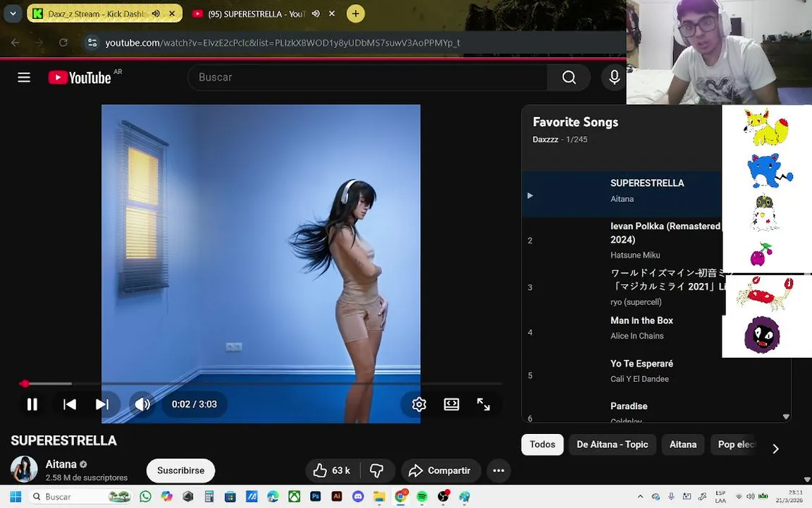Select the Aitana filter chip
Viewport: 812px width, 508px height.
(x=683, y=445)
